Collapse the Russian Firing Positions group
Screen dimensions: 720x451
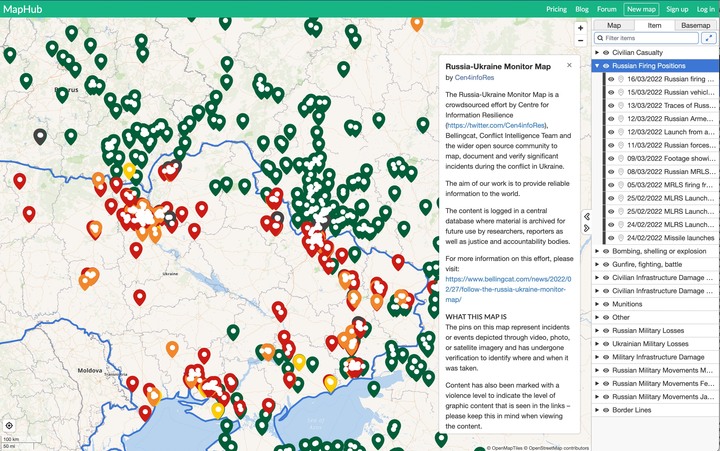(x=597, y=66)
